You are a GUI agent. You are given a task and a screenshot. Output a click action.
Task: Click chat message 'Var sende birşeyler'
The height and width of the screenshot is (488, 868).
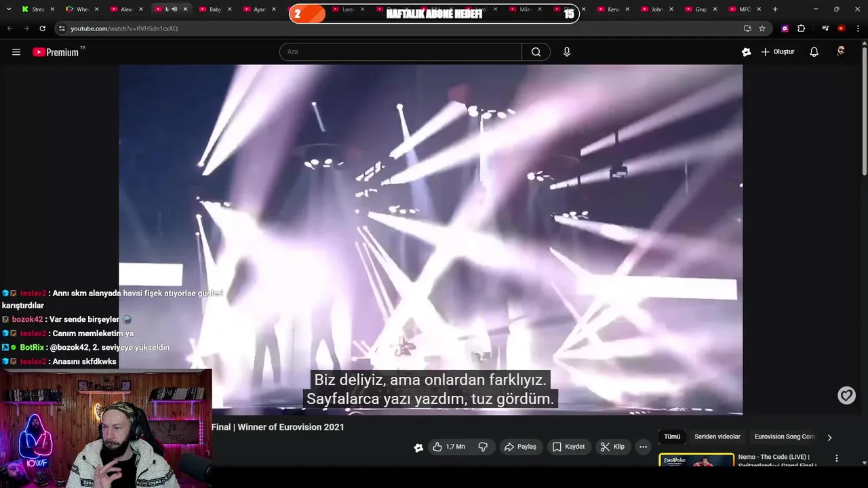pos(85,319)
